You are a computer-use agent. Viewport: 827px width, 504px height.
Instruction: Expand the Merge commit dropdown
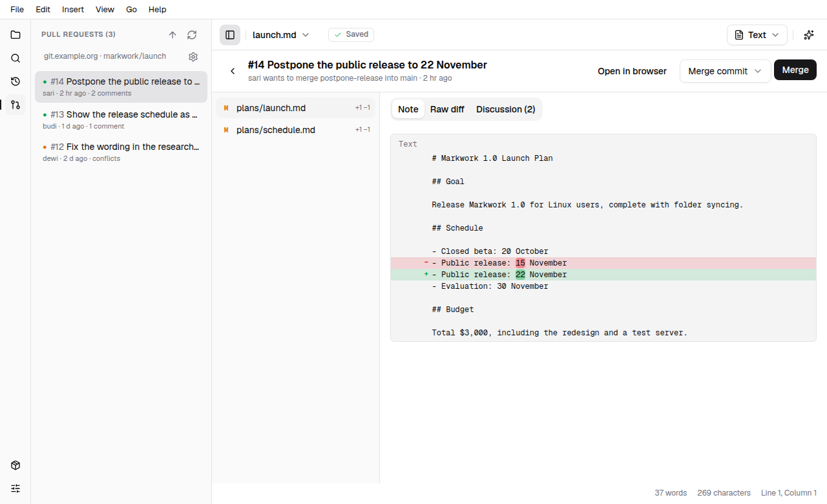click(726, 71)
